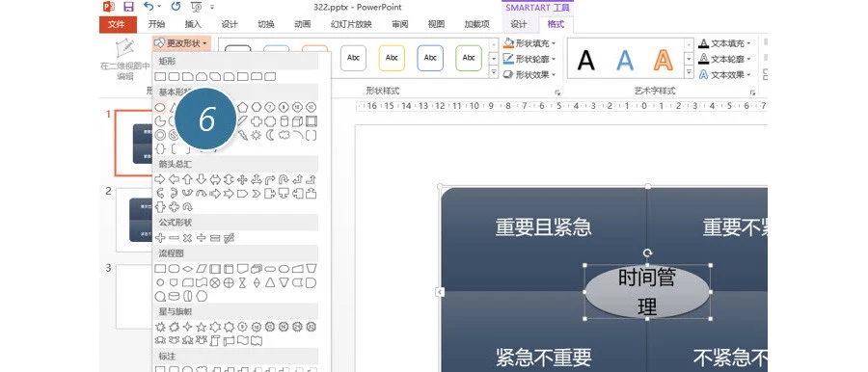
Task: Start slideshow from beginning quick access icon
Action: pyautogui.click(x=196, y=7)
